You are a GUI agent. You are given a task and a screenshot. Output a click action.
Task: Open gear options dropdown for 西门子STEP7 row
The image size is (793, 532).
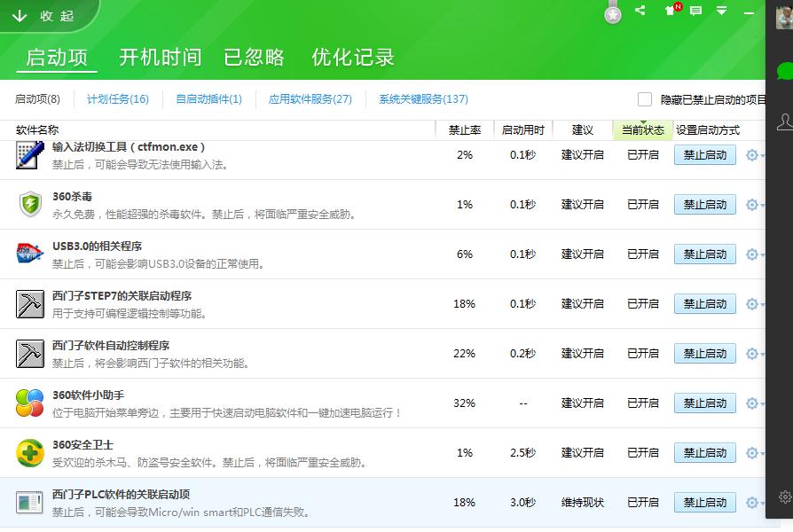pos(754,303)
